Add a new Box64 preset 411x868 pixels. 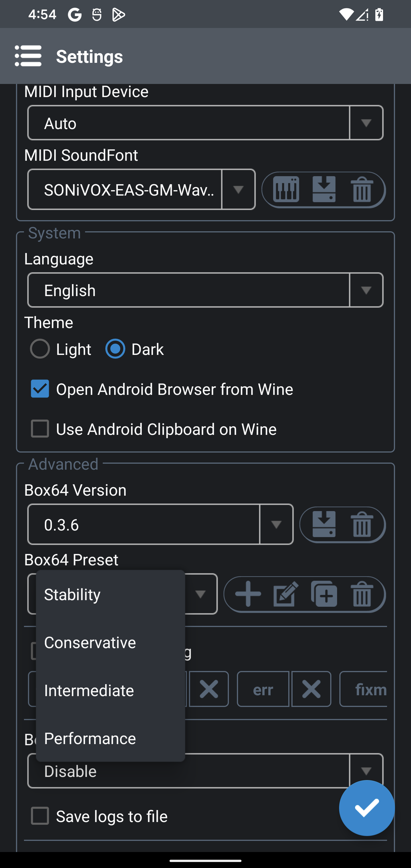tap(248, 594)
